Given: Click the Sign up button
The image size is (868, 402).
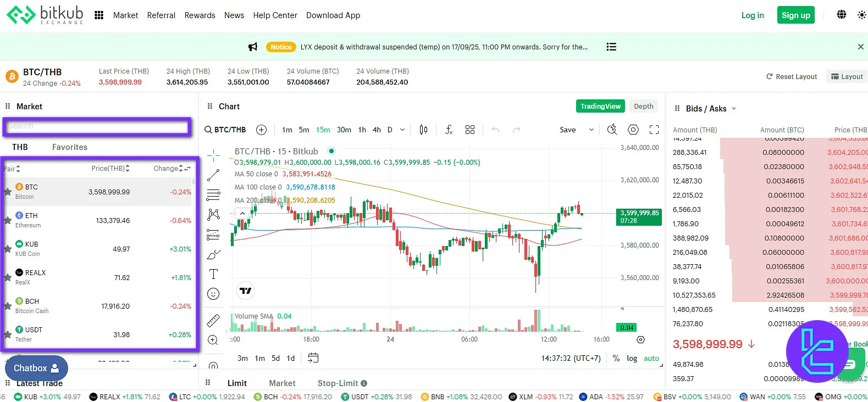Looking at the screenshot, I should [795, 15].
